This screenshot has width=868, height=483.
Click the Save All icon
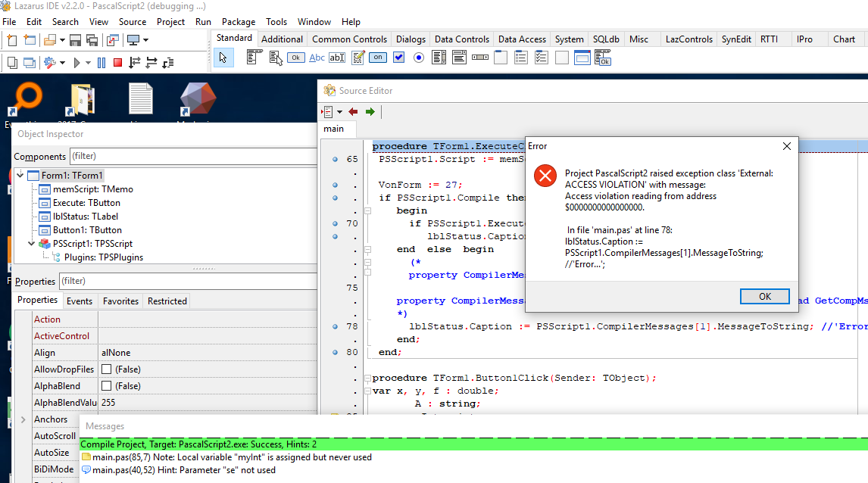coord(92,40)
